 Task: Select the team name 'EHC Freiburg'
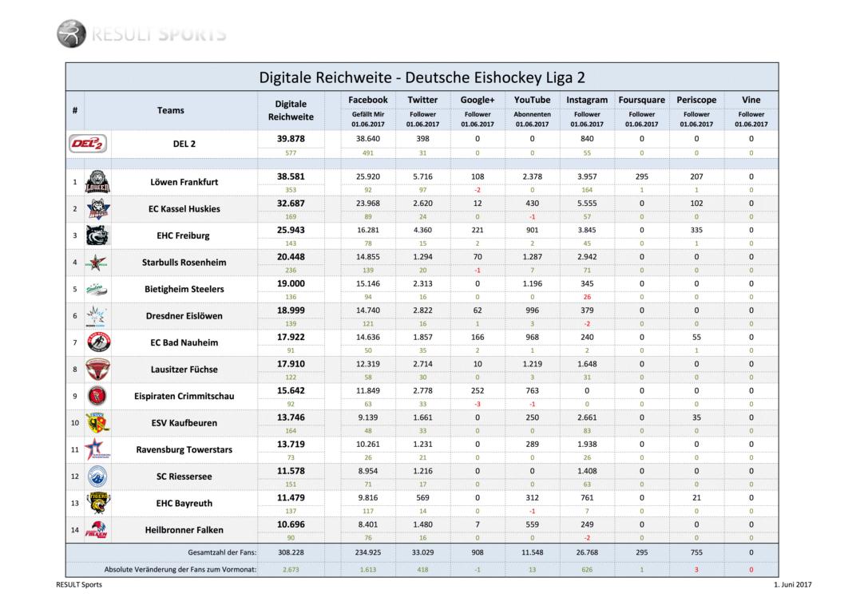pyautogui.click(x=183, y=235)
